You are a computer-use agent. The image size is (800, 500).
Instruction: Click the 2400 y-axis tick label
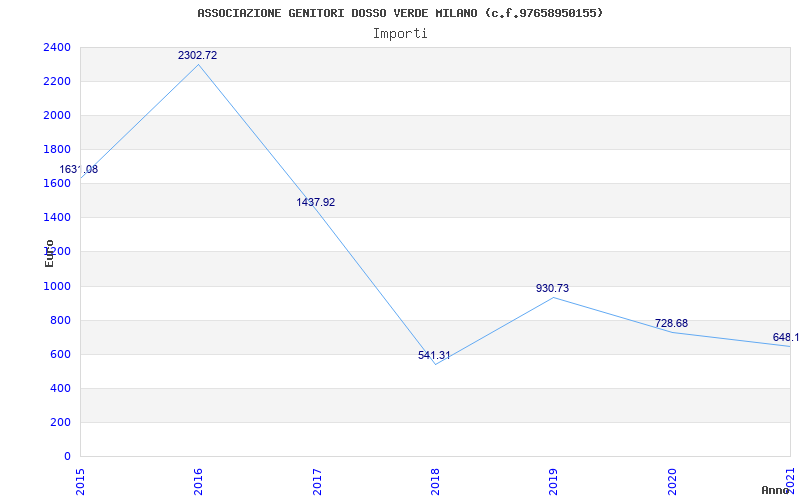coord(57,47)
